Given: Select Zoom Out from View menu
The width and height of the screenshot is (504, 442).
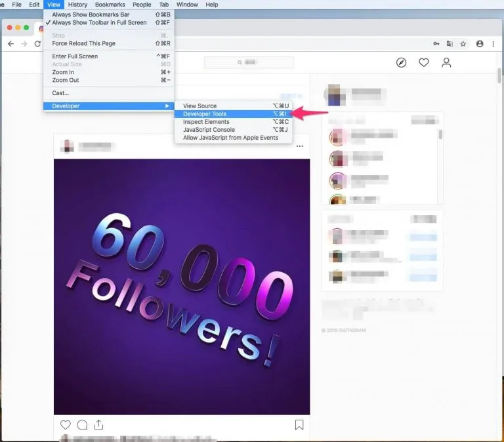Looking at the screenshot, I should coord(109,80).
